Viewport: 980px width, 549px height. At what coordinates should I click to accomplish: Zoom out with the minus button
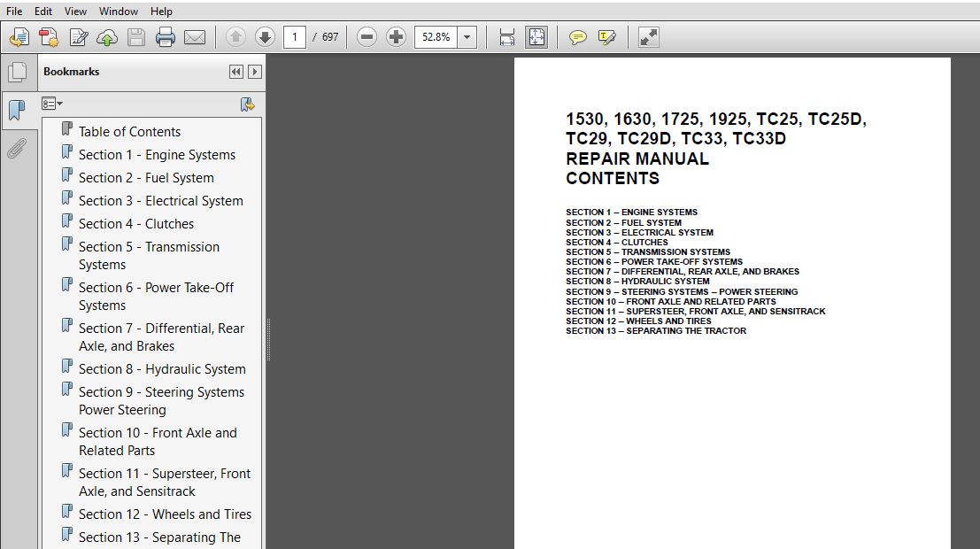tap(367, 37)
